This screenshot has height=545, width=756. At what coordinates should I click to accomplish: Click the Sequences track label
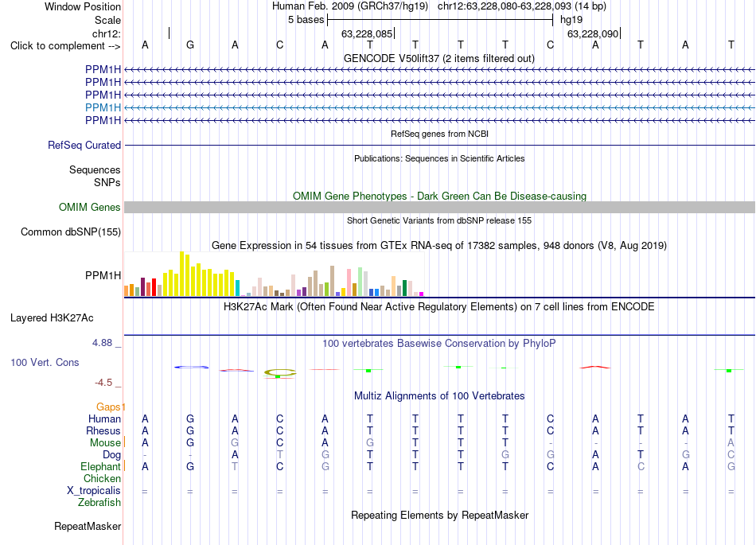point(95,169)
